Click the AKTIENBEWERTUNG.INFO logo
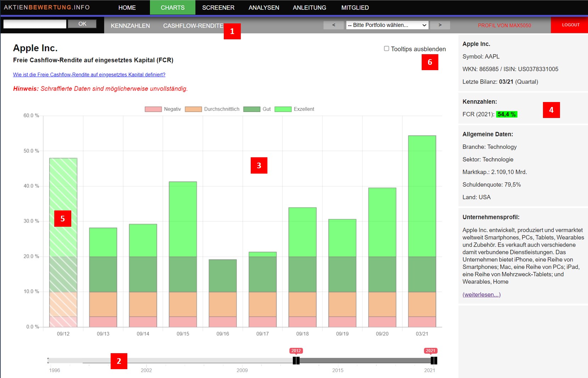 [47, 7]
